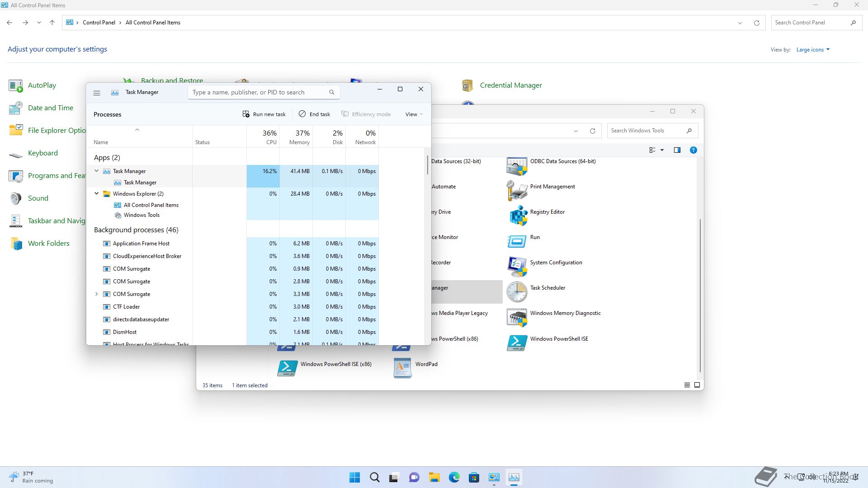Click Task Manager processes vertical scrollbar

point(427,165)
